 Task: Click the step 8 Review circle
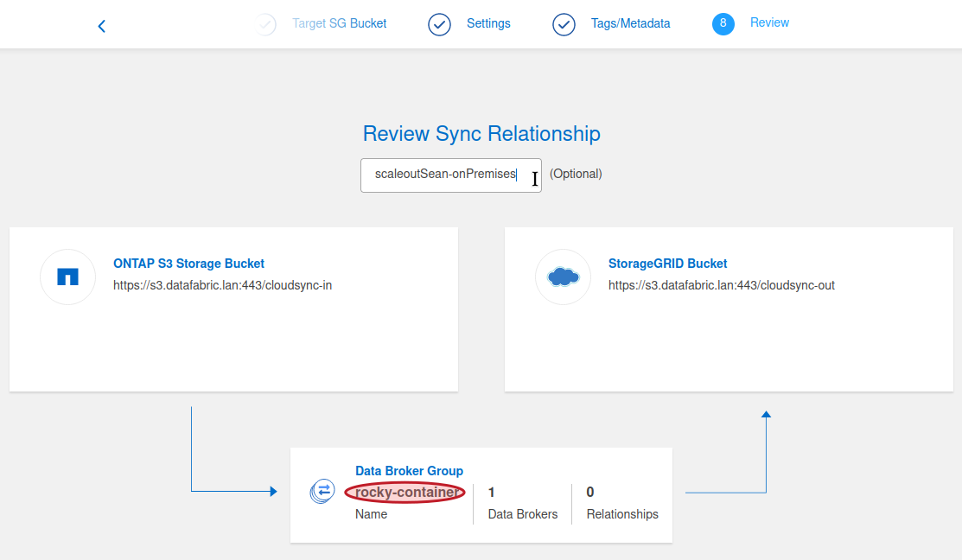point(723,24)
